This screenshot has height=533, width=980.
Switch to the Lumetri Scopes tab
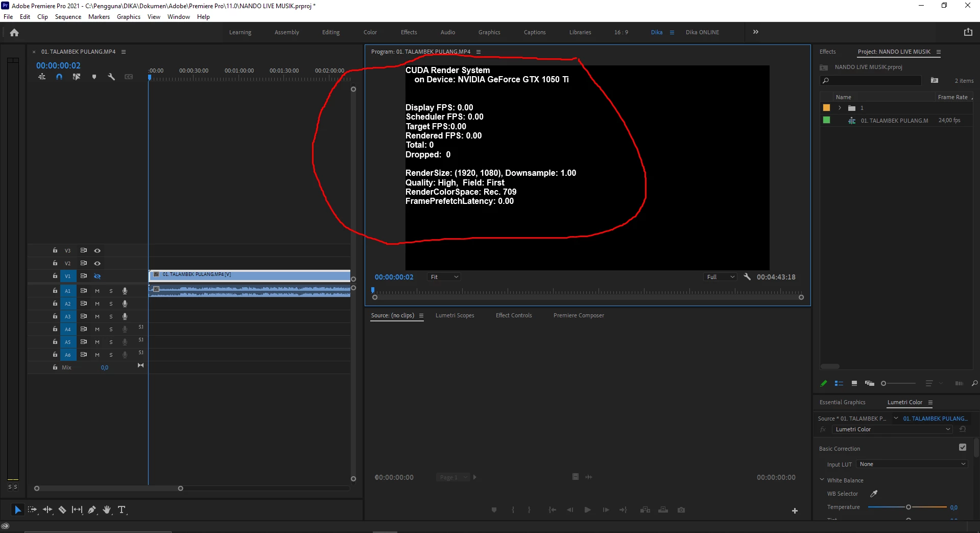(455, 315)
